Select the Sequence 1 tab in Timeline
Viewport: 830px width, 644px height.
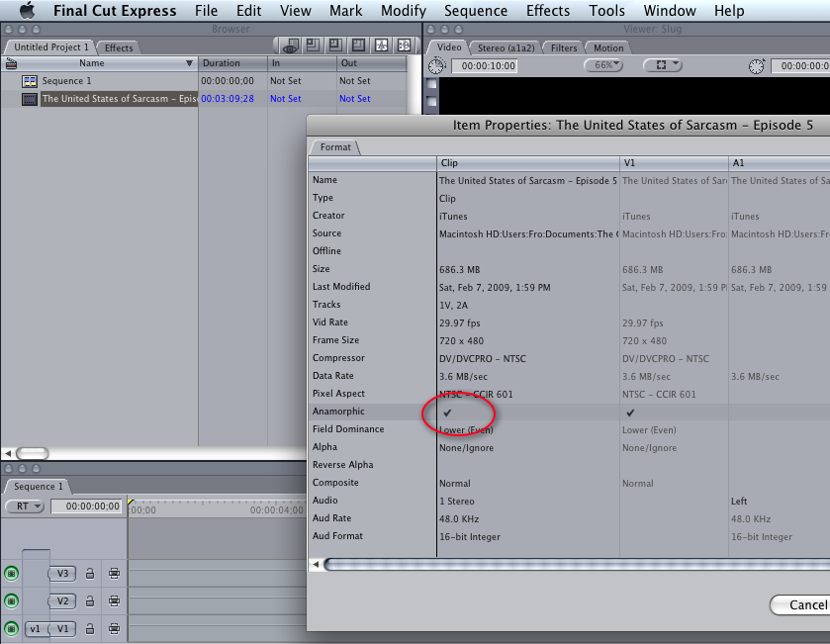39,487
